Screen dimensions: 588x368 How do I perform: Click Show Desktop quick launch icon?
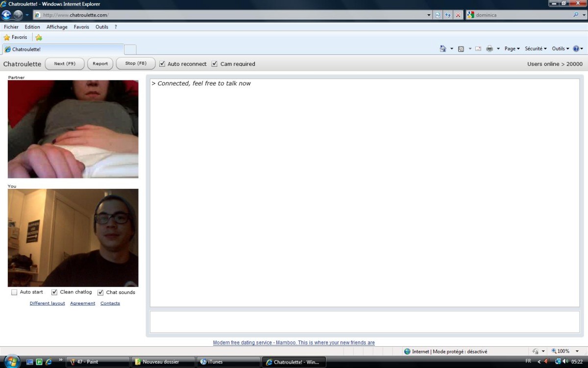pyautogui.click(x=30, y=362)
